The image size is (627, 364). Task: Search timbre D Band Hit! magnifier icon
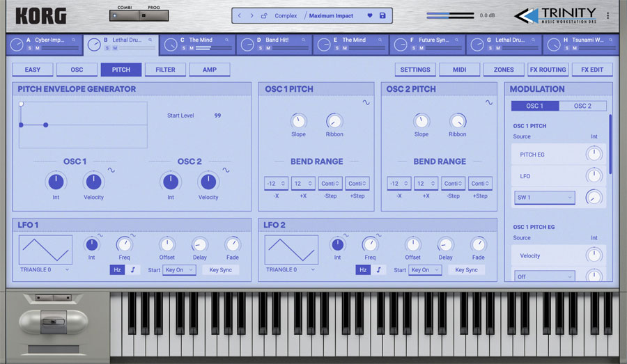[x=304, y=40]
